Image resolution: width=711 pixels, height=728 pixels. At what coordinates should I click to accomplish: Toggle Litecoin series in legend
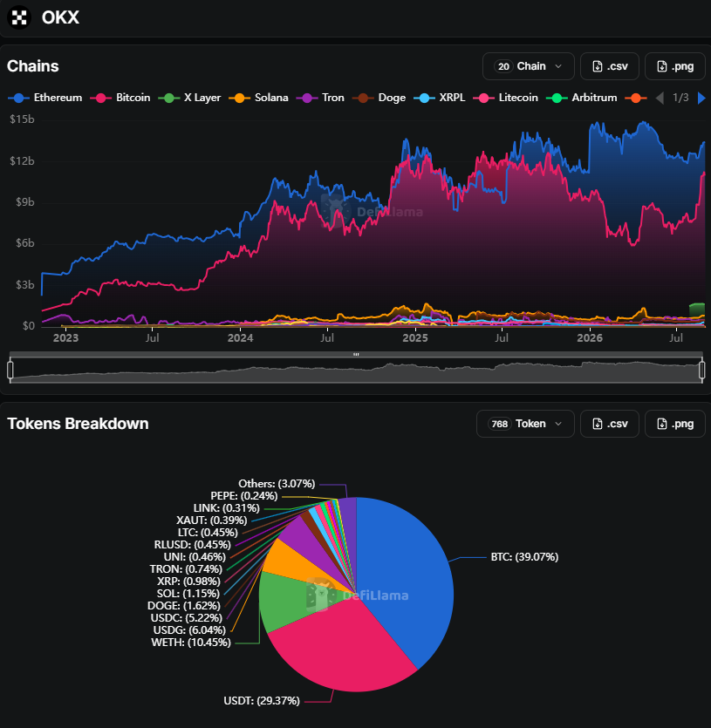(506, 98)
